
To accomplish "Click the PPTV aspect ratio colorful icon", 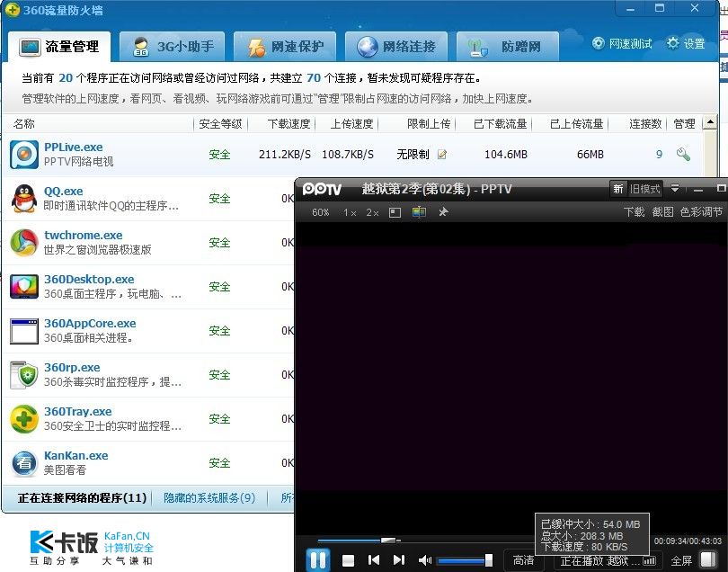I will [x=419, y=212].
